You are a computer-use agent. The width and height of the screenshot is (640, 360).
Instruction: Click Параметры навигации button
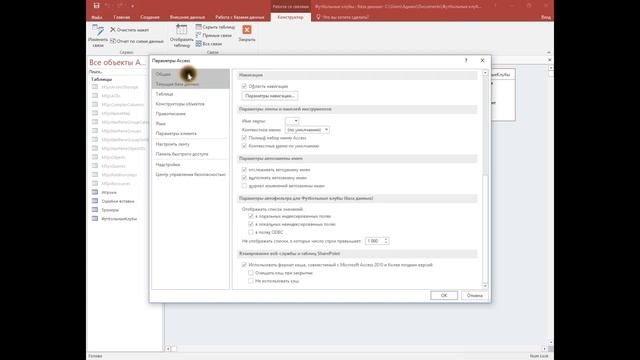270,96
